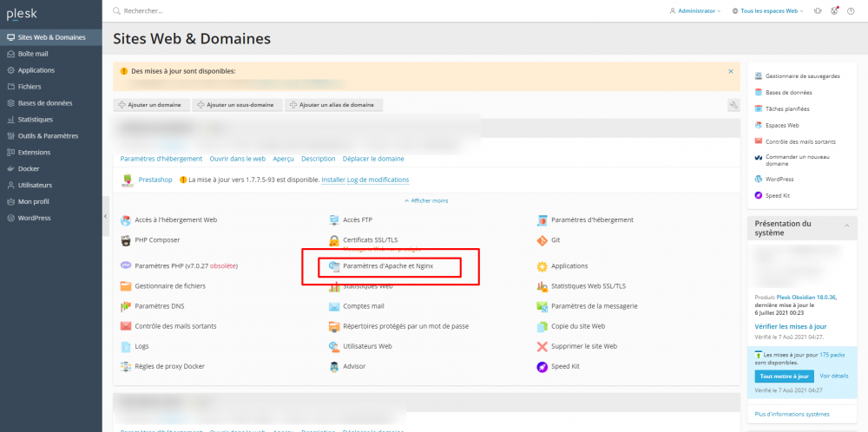The width and height of the screenshot is (868, 432).
Task: Click Plus d'informations systèmes link
Action: pos(792,415)
